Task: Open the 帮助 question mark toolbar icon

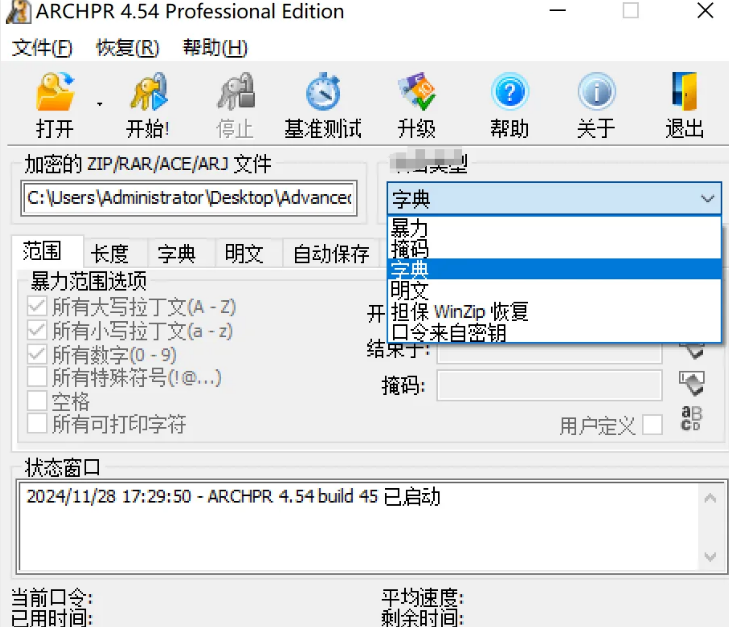Action: (x=510, y=92)
